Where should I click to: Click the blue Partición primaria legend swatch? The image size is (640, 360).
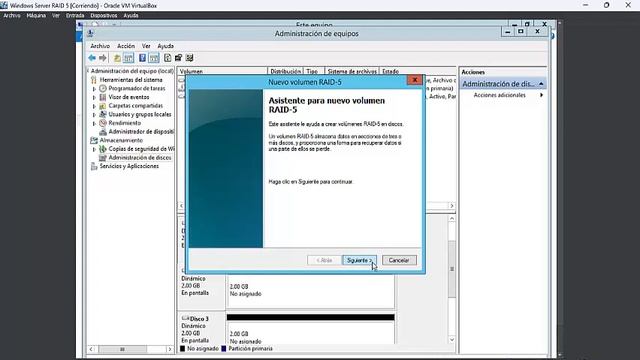click(224, 349)
